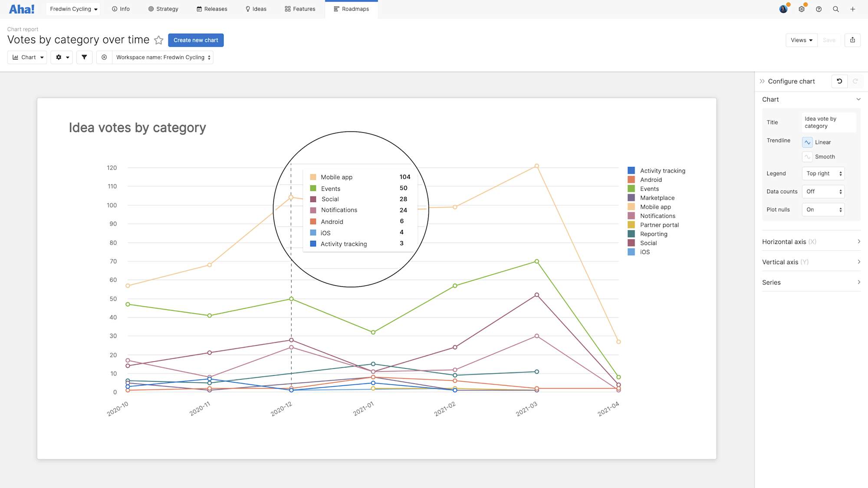Open the Views dropdown
Viewport: 868px width, 488px height.
coord(801,40)
